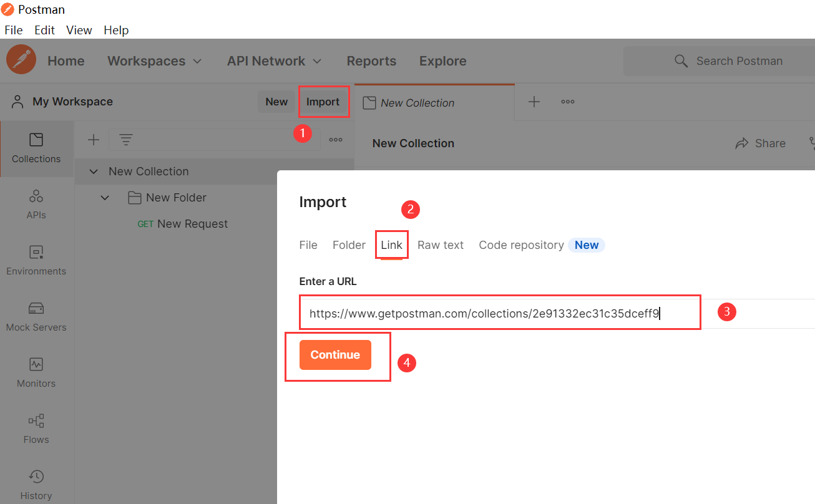Open the Environments sidebar panel
815x504 pixels.
[36, 261]
